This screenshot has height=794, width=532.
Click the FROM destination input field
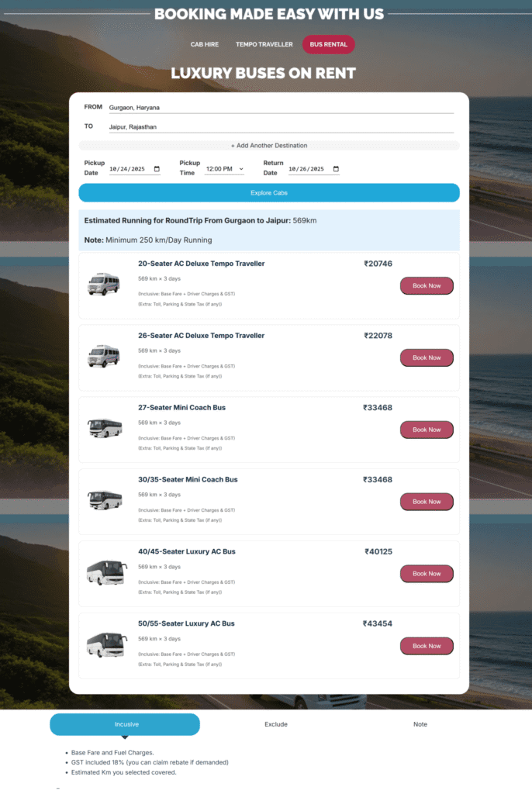tap(279, 106)
